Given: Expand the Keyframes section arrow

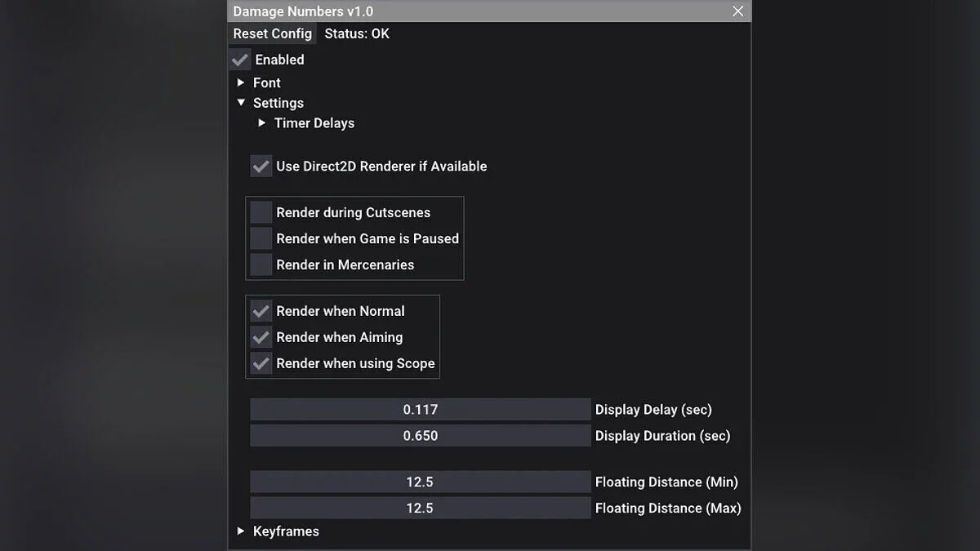Looking at the screenshot, I should point(241,531).
